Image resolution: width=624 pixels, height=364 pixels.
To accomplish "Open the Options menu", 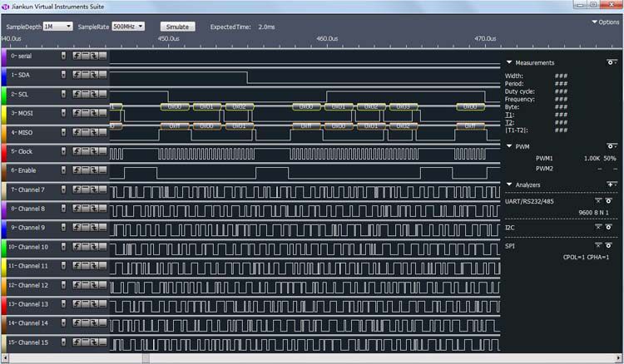I will pos(605,22).
